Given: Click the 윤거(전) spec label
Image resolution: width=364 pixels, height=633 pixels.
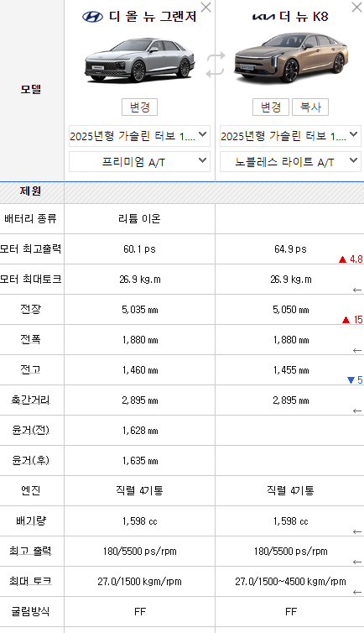Looking at the screenshot, I should 31,431.
